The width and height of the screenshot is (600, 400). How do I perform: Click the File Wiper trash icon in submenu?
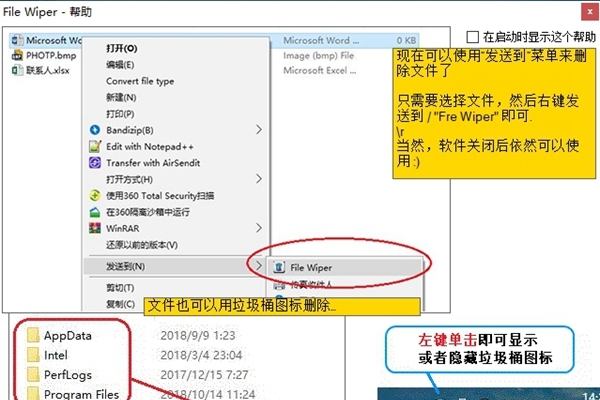[279, 267]
